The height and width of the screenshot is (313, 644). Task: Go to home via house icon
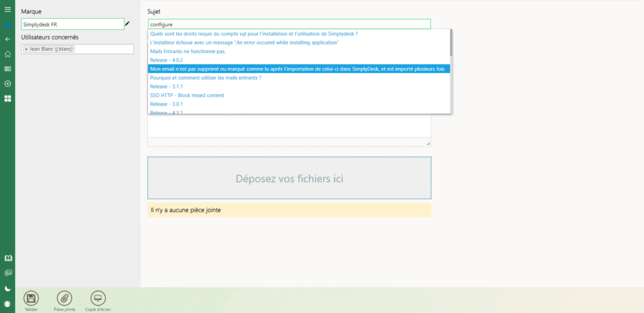[x=8, y=53]
